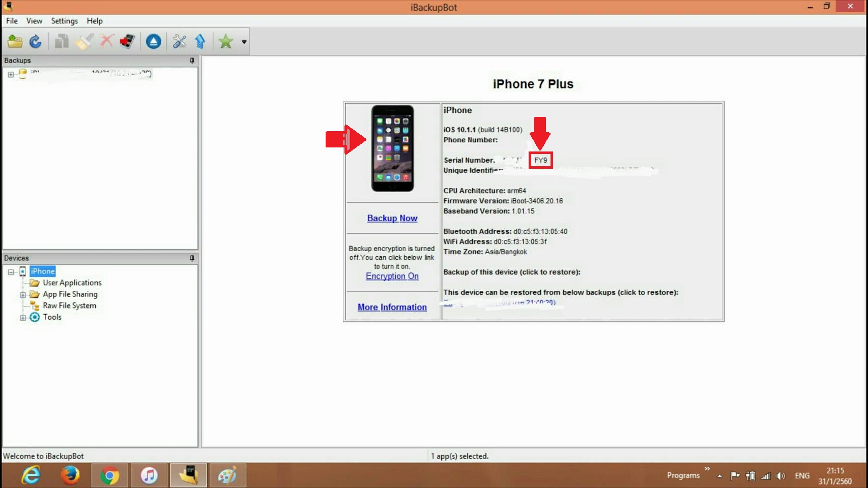This screenshot has height=488, width=868.
Task: Select iPhone in the Devices tree
Action: point(42,271)
